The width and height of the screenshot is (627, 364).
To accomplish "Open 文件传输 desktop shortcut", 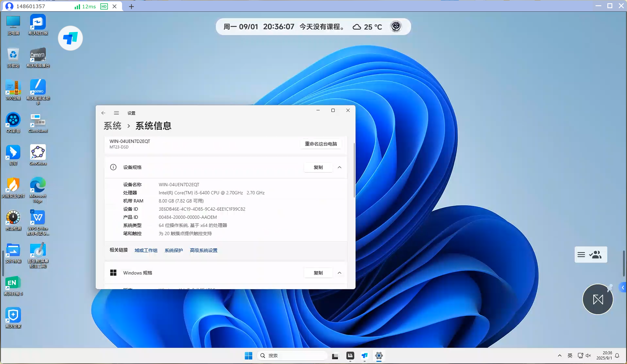I will pyautogui.click(x=13, y=253).
